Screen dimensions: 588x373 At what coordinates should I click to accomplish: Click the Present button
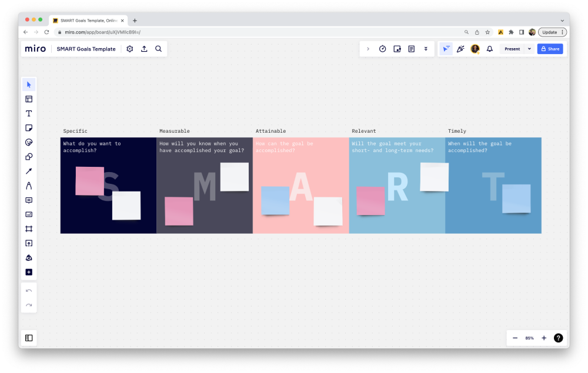[512, 49]
